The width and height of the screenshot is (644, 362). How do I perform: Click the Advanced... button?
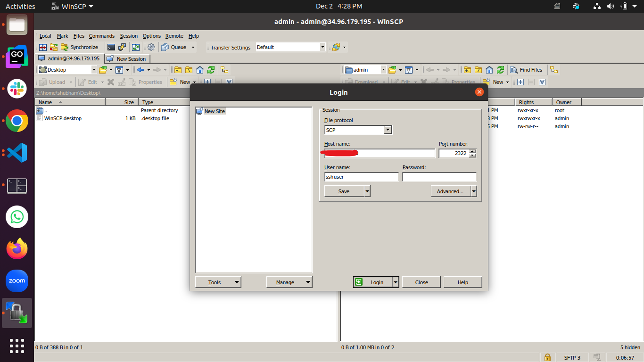pyautogui.click(x=450, y=191)
